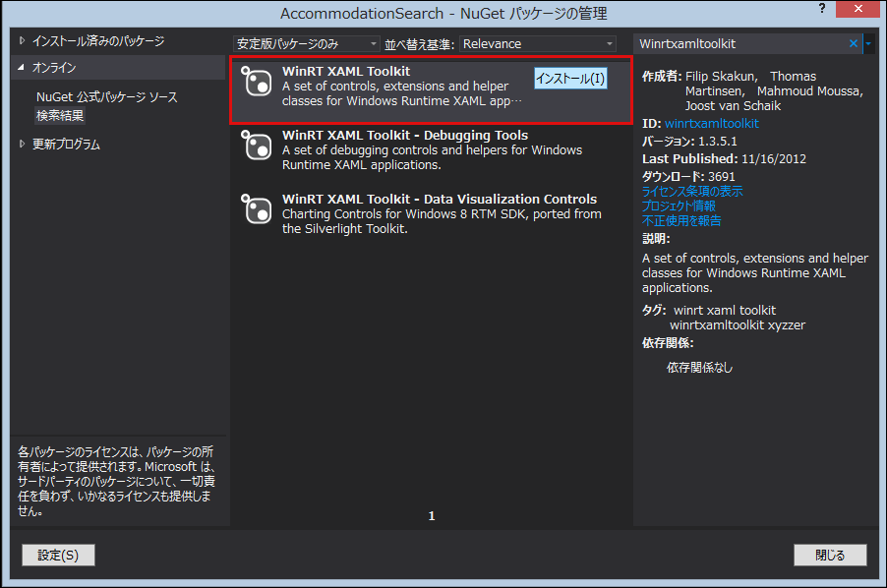Expand the 更新プログラム section
Screen dimensions: 887x588
click(22, 145)
